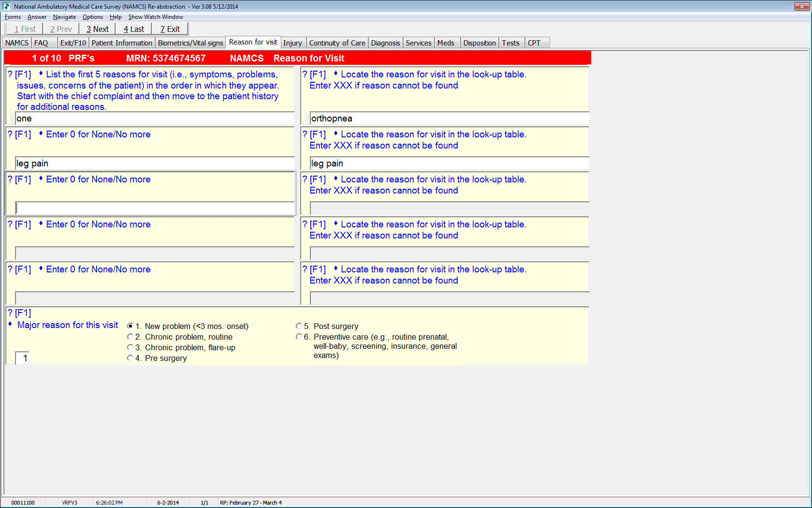The height and width of the screenshot is (508, 812).
Task: Select the Preventive care radio option
Action: click(x=299, y=337)
